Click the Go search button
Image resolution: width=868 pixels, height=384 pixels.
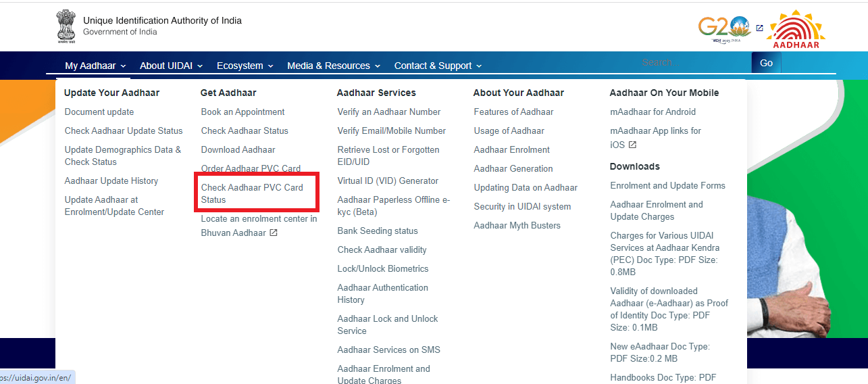766,62
